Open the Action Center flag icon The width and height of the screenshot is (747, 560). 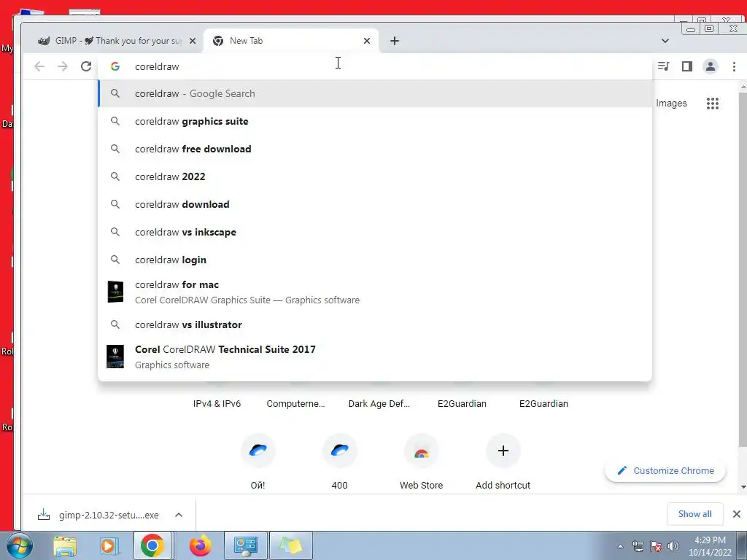coord(656,546)
